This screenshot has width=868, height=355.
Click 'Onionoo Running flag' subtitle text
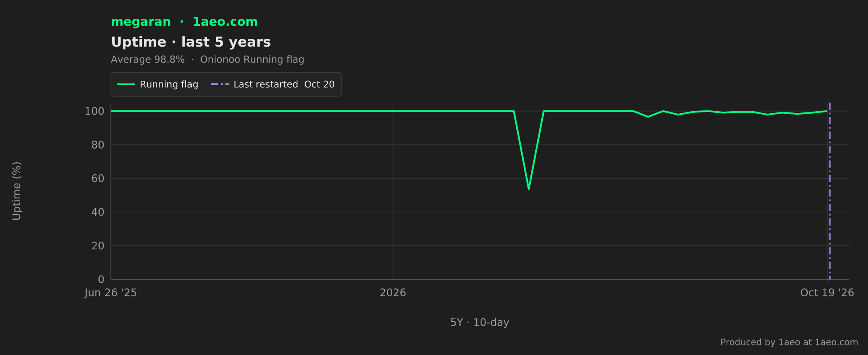252,59
